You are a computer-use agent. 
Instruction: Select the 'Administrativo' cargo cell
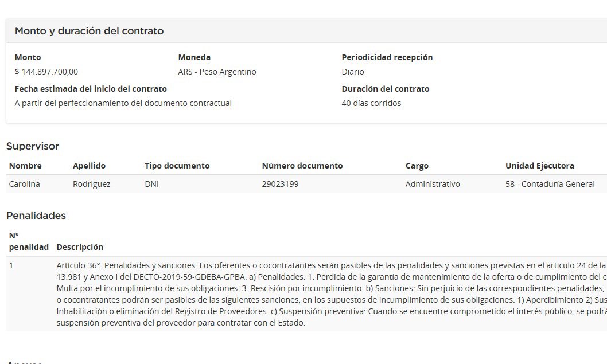coord(433,184)
